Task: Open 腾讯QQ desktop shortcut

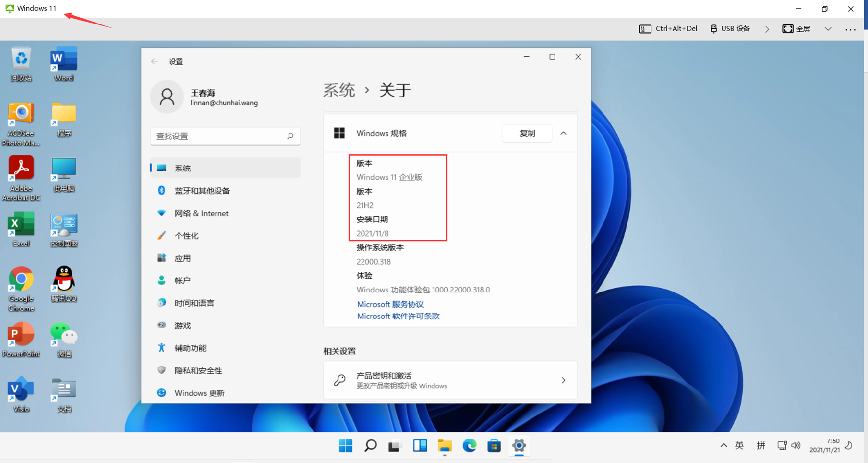Action: point(64,284)
